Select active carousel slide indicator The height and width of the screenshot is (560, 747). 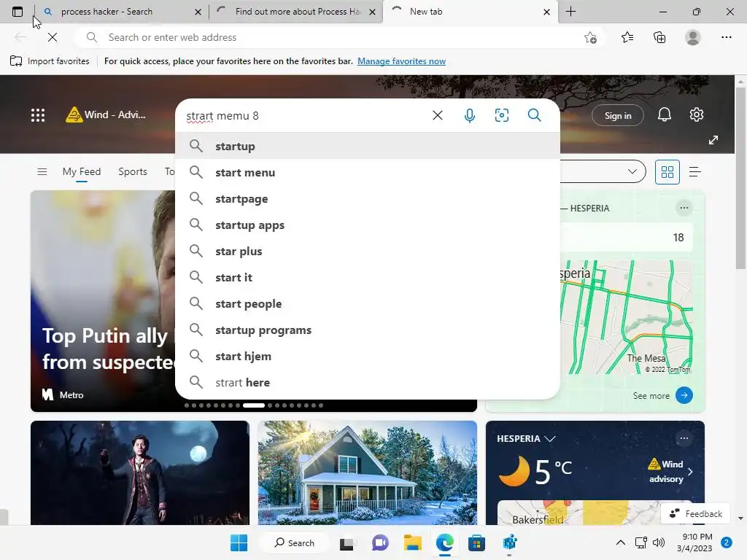coord(253,405)
